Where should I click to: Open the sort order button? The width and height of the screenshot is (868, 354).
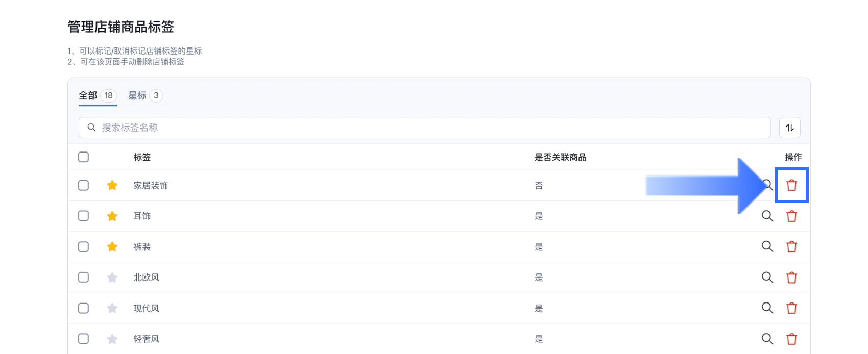pos(789,128)
